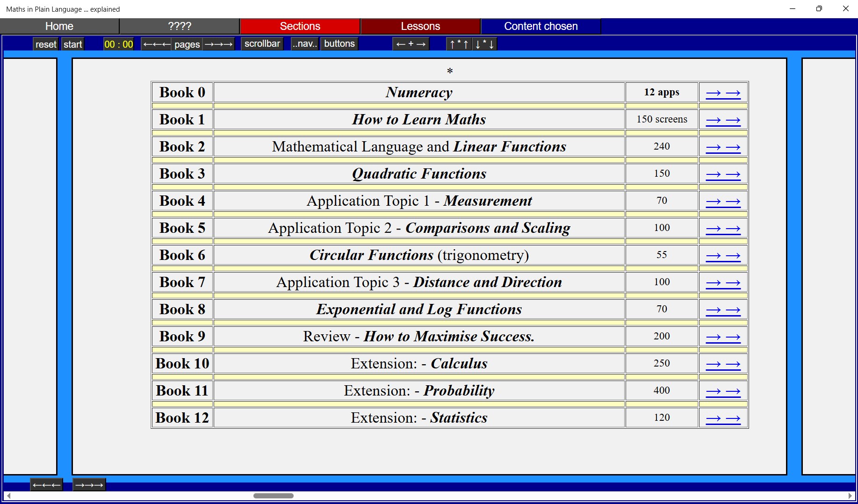Open Book 1 How to Learn Maths arrow link
Image resolution: width=858 pixels, height=504 pixels.
point(723,120)
